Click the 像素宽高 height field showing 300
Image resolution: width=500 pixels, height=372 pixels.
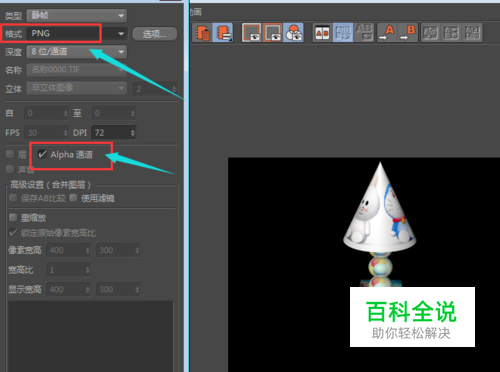pyautogui.click(x=118, y=250)
